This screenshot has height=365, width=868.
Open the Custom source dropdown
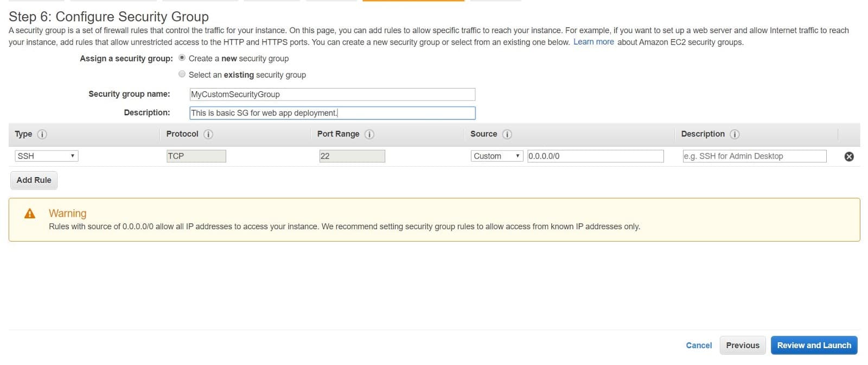(497, 156)
